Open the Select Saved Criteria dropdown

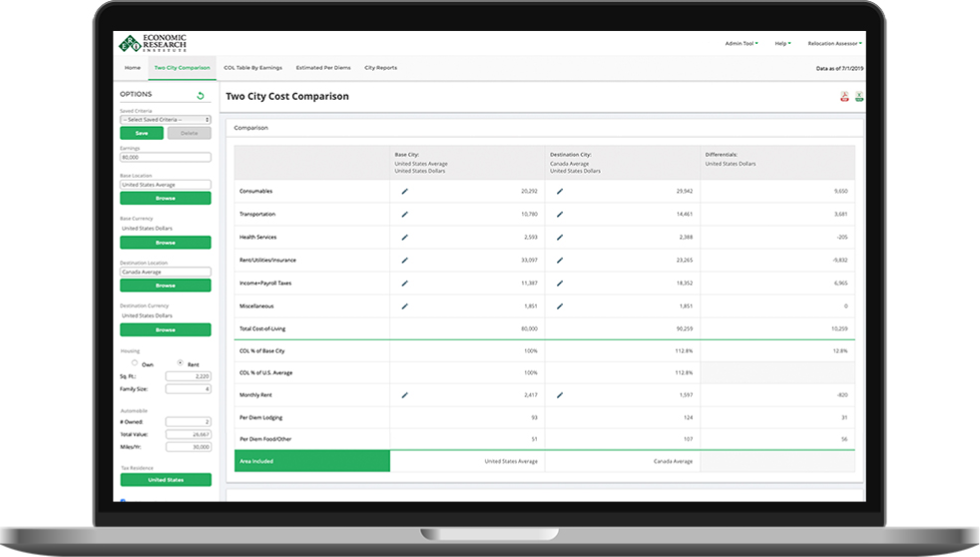(x=166, y=120)
